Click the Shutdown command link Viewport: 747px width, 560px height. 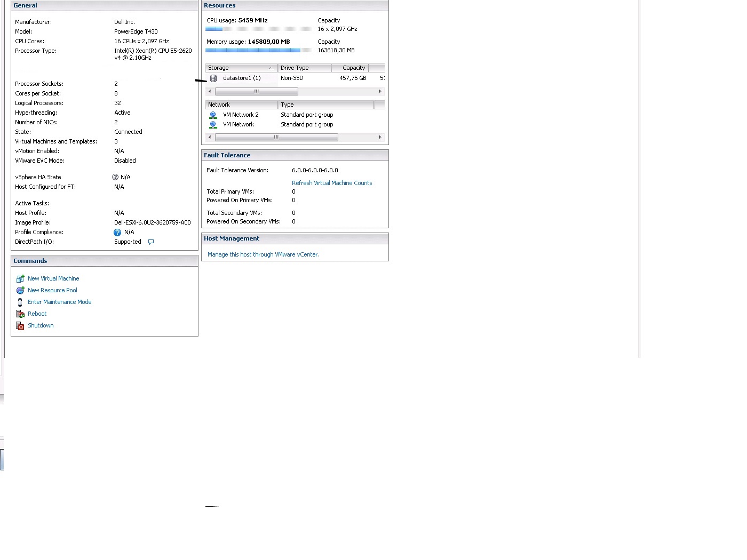tap(41, 325)
